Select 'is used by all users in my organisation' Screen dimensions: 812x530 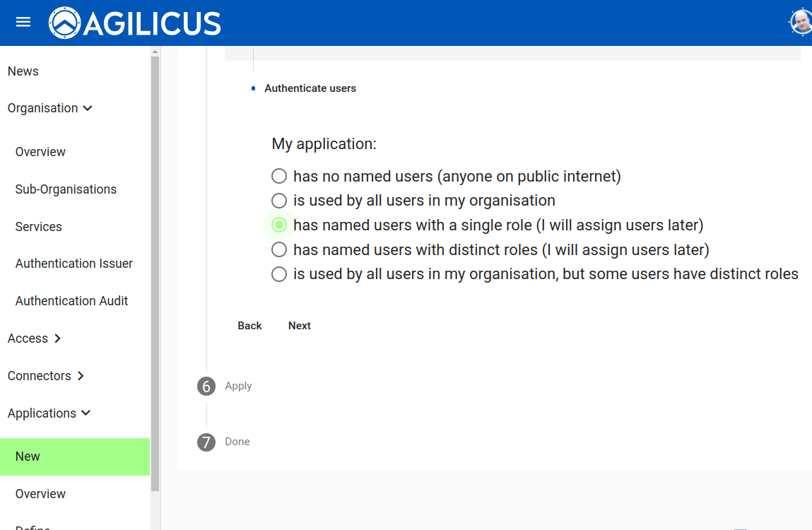click(279, 201)
